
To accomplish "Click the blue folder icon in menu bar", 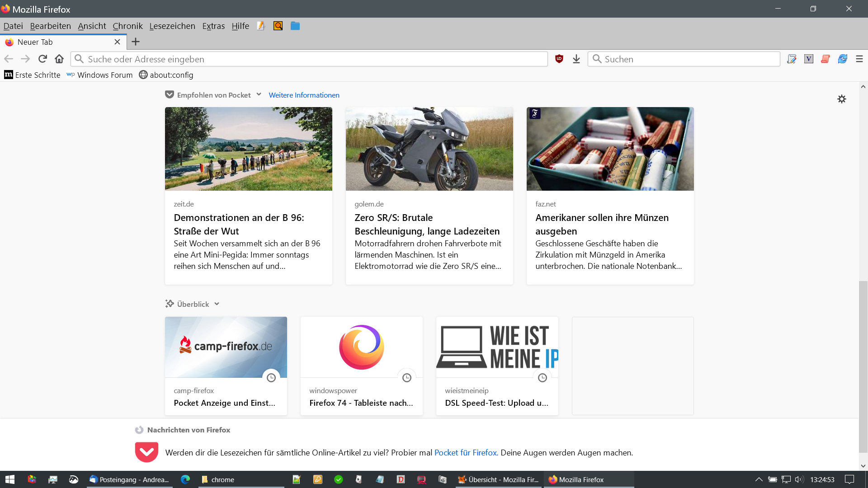I will (295, 26).
